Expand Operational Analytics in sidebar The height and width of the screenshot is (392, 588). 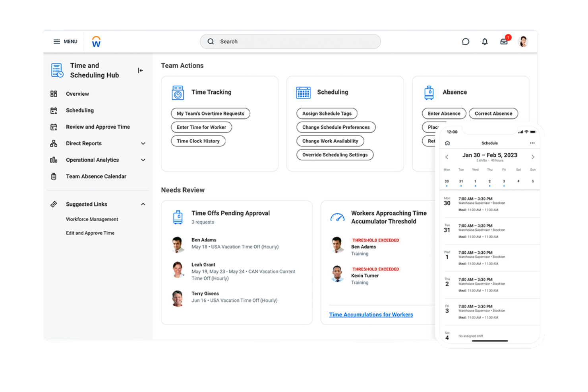point(143,160)
